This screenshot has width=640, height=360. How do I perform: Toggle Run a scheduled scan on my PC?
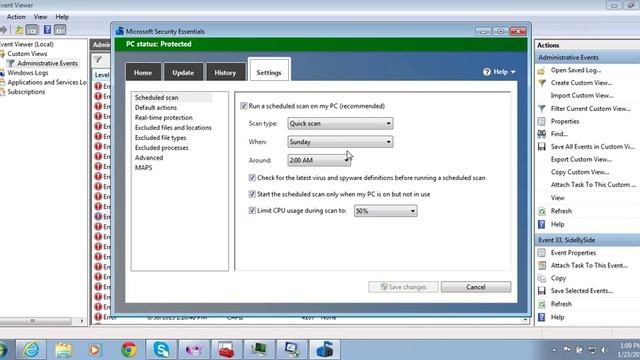[x=244, y=106]
